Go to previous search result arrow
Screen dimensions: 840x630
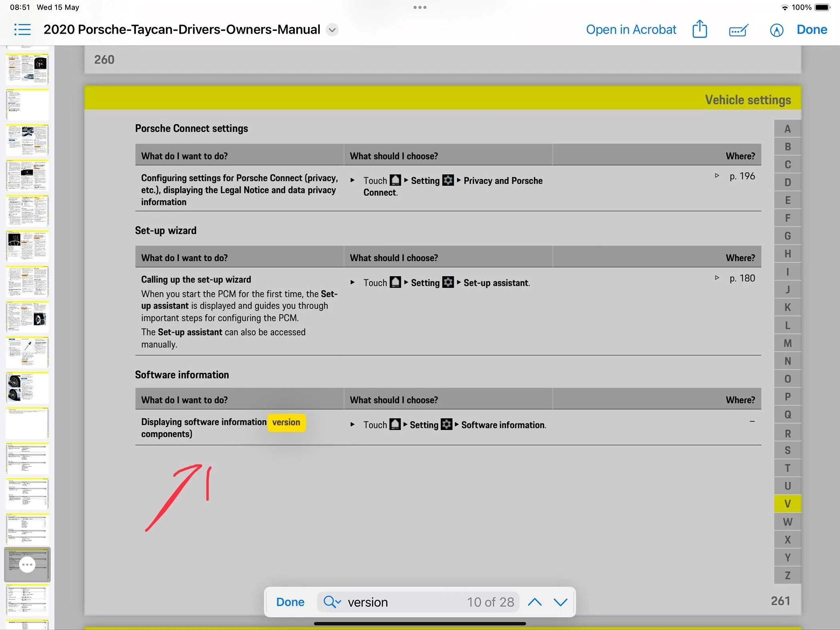[x=535, y=602]
